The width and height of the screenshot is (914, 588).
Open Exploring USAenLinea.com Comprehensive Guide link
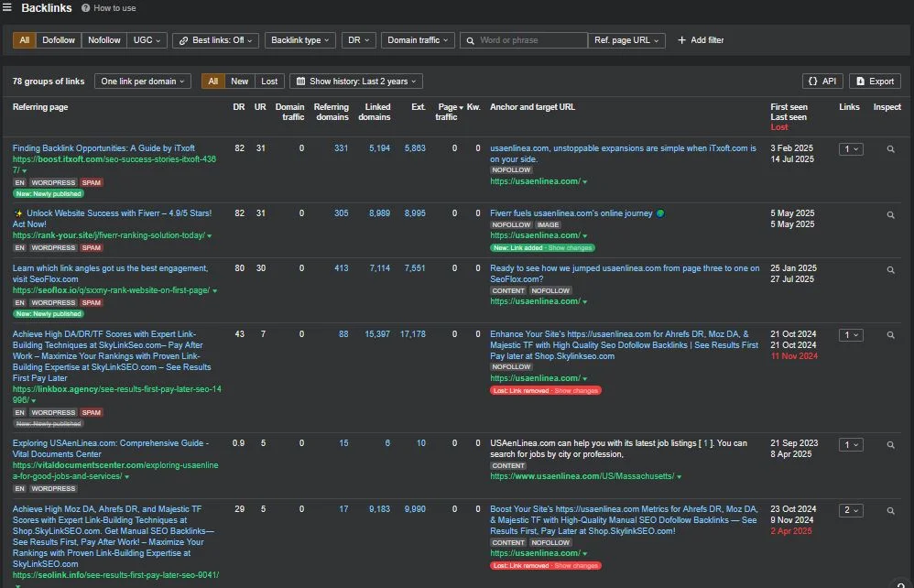(x=111, y=449)
